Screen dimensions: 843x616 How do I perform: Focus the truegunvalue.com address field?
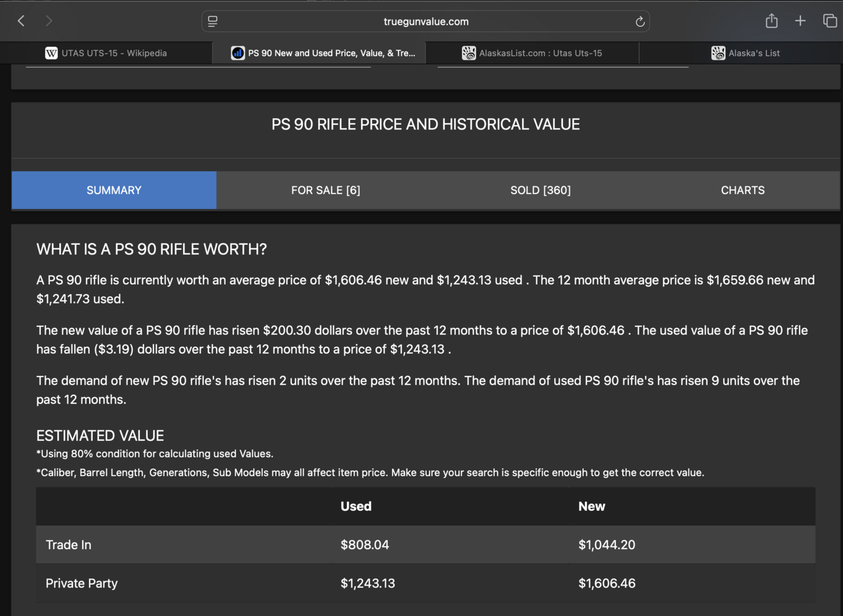426,22
